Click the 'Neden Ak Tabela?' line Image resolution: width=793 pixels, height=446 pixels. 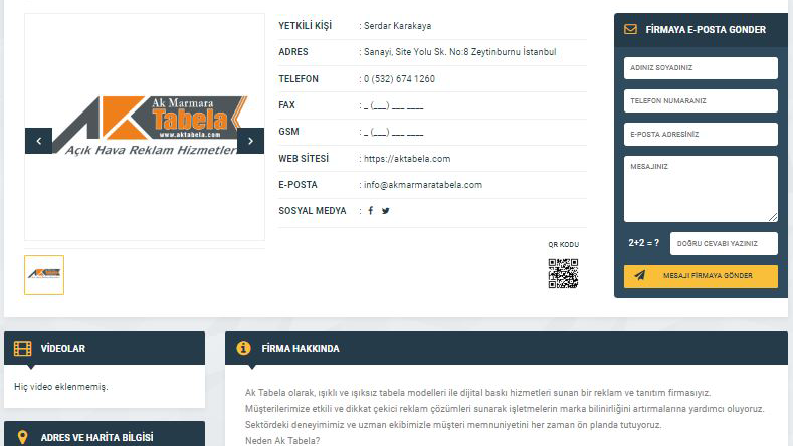282,440
